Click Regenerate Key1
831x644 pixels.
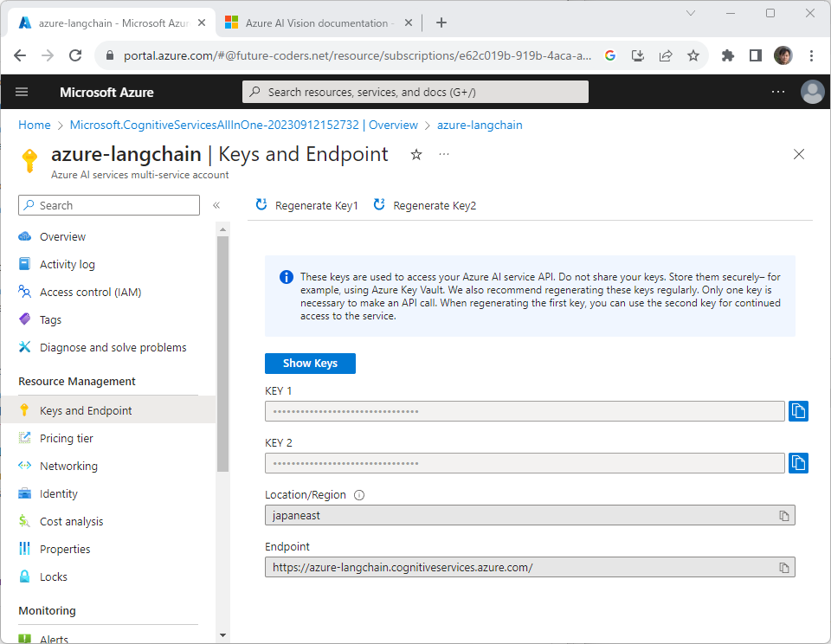[x=306, y=206]
